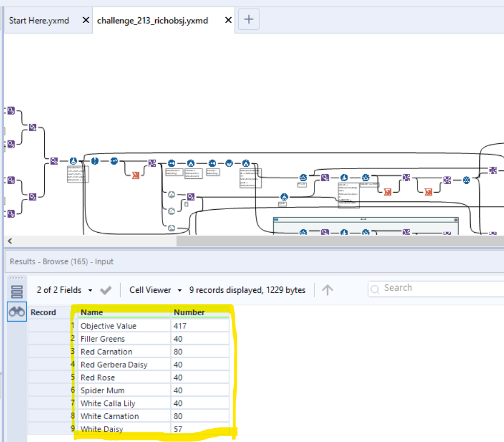The height and width of the screenshot is (442, 504).
Task: Click the bottommost grey disabled tool
Action: (172, 228)
